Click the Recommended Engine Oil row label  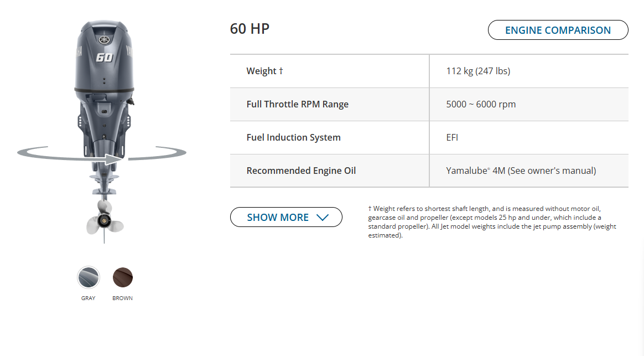click(301, 171)
